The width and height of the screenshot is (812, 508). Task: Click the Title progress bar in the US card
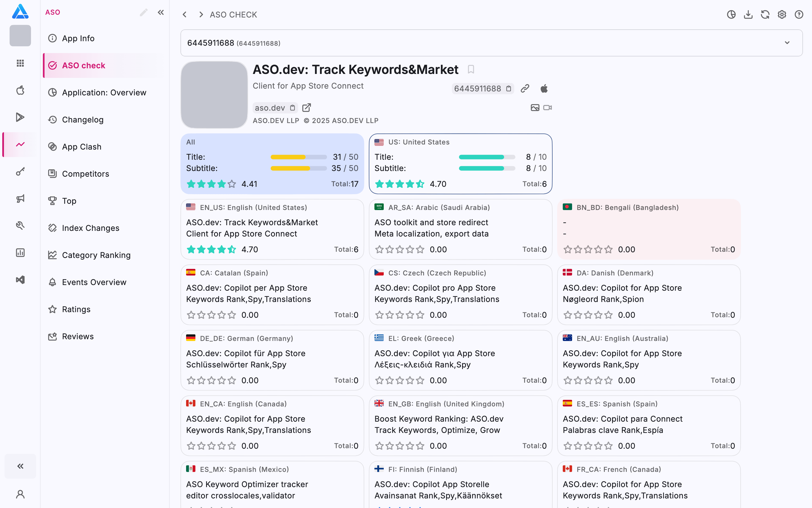tap(487, 157)
